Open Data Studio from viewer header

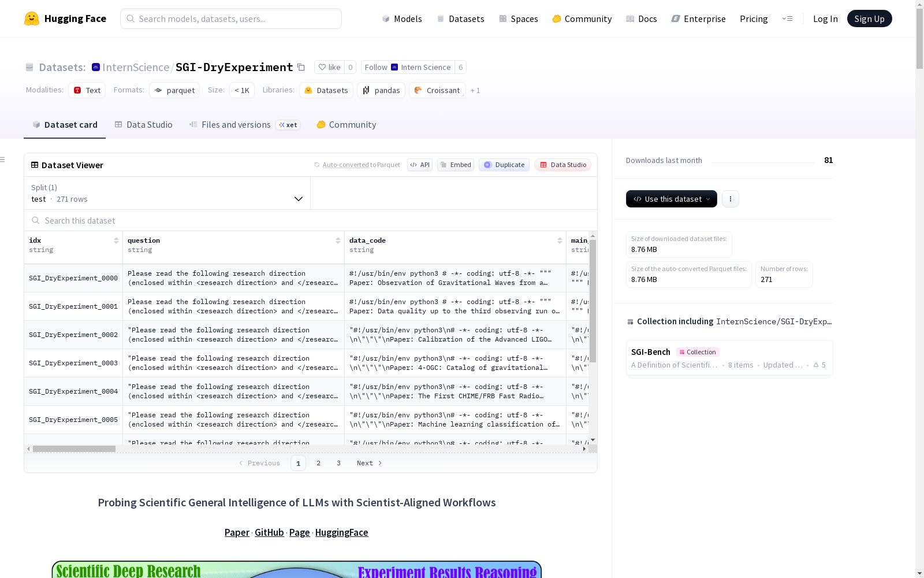[x=562, y=165]
